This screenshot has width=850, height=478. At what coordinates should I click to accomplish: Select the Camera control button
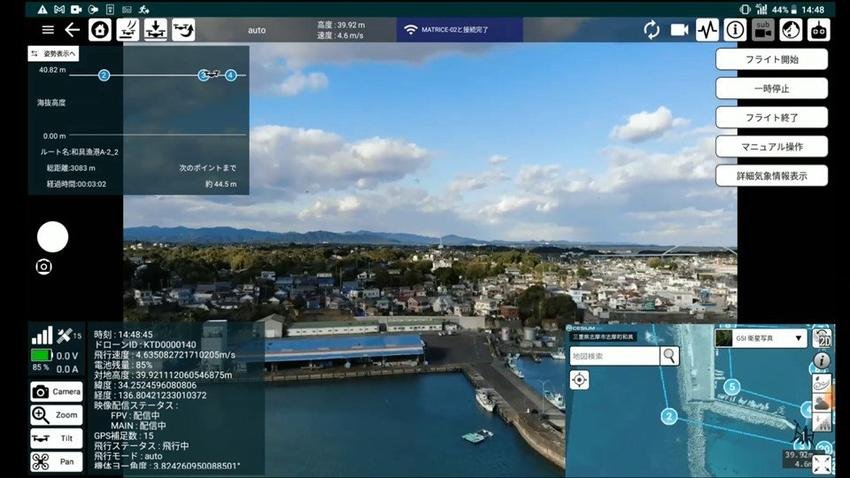pyautogui.click(x=56, y=392)
